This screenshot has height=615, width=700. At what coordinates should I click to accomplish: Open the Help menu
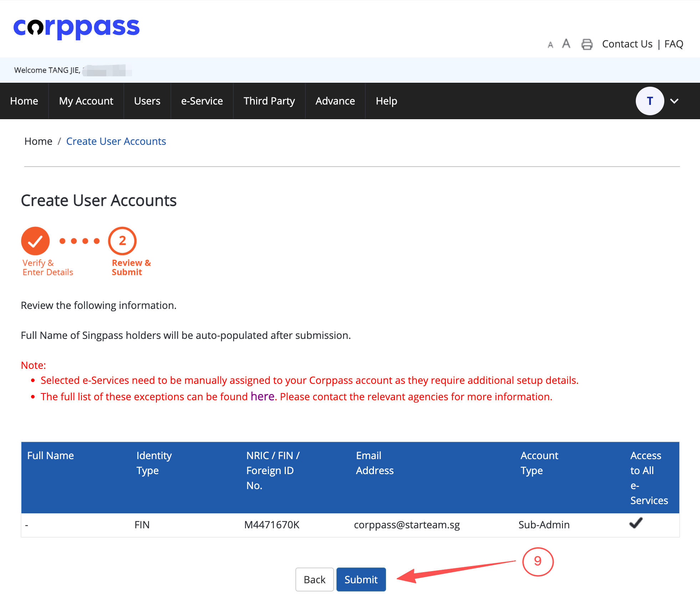[386, 101]
